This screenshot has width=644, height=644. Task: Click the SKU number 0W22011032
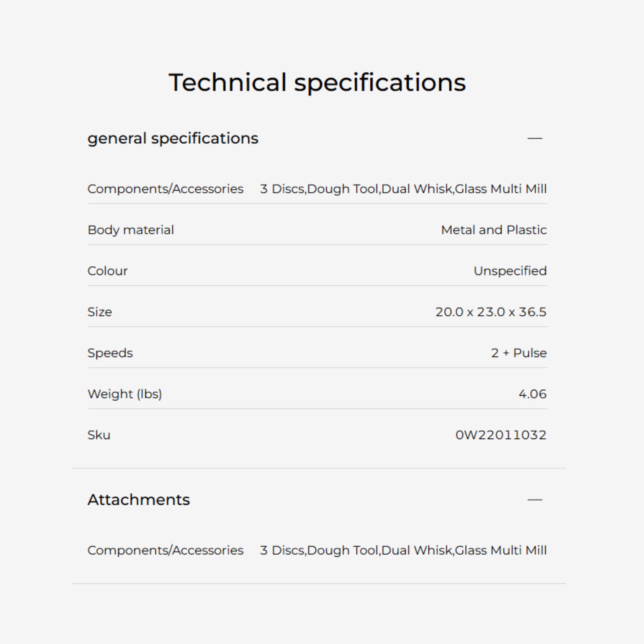click(501, 435)
